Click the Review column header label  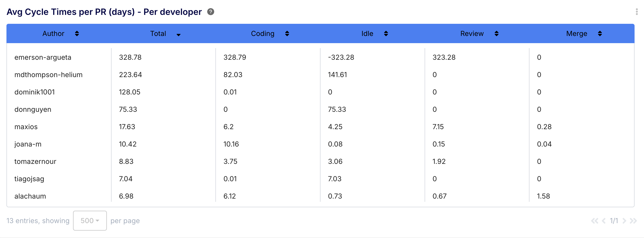472,33
